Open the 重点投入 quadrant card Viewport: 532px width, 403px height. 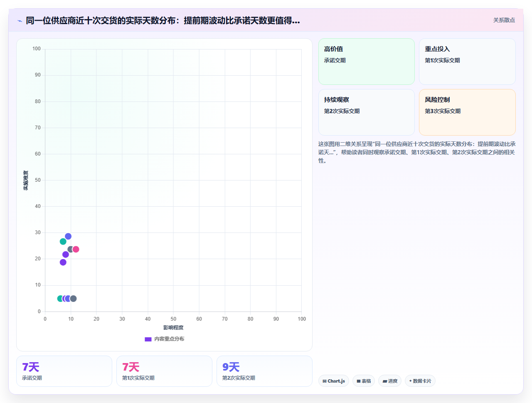pos(467,62)
